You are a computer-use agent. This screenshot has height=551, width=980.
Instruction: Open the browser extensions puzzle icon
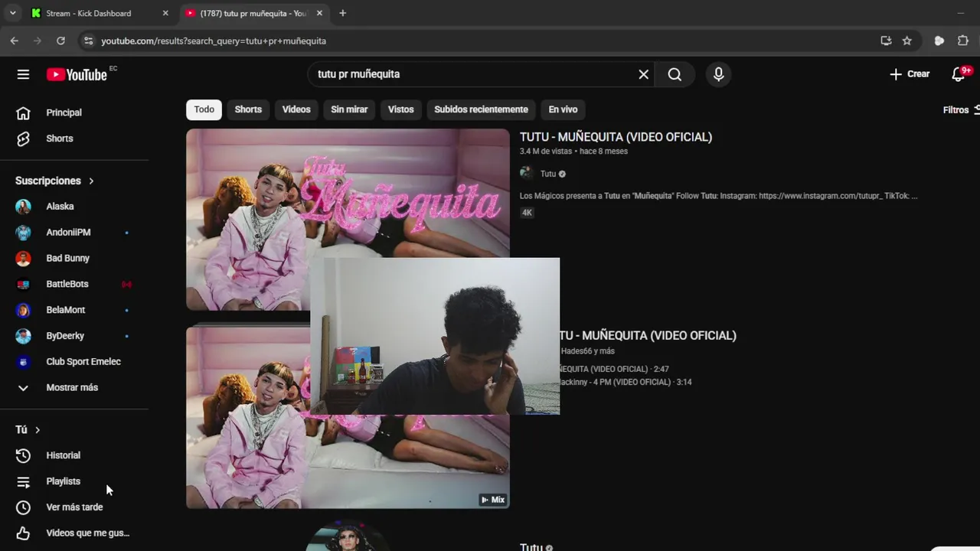pyautogui.click(x=963, y=41)
